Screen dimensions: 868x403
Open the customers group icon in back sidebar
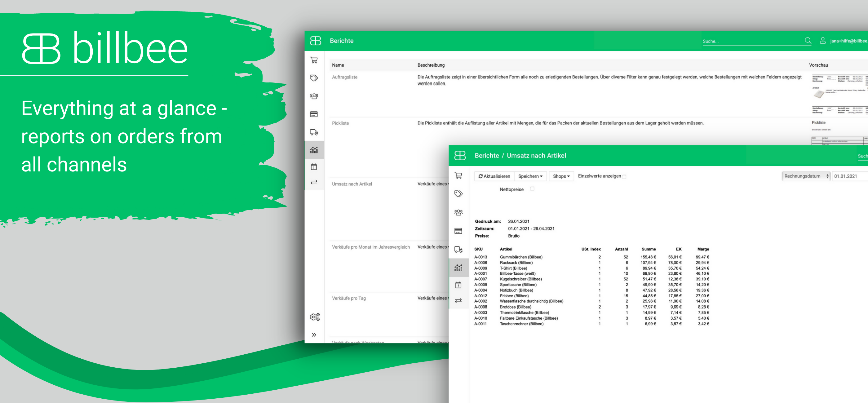pyautogui.click(x=314, y=96)
